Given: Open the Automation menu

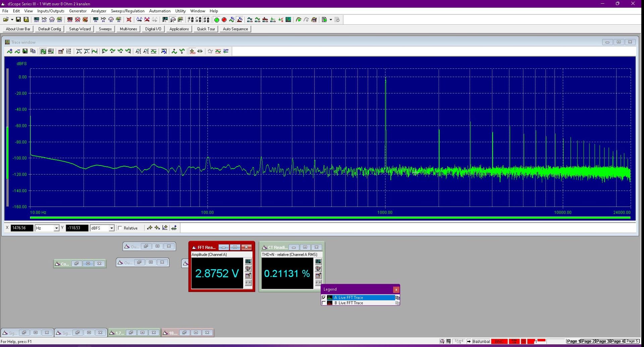Looking at the screenshot, I should click(160, 11).
